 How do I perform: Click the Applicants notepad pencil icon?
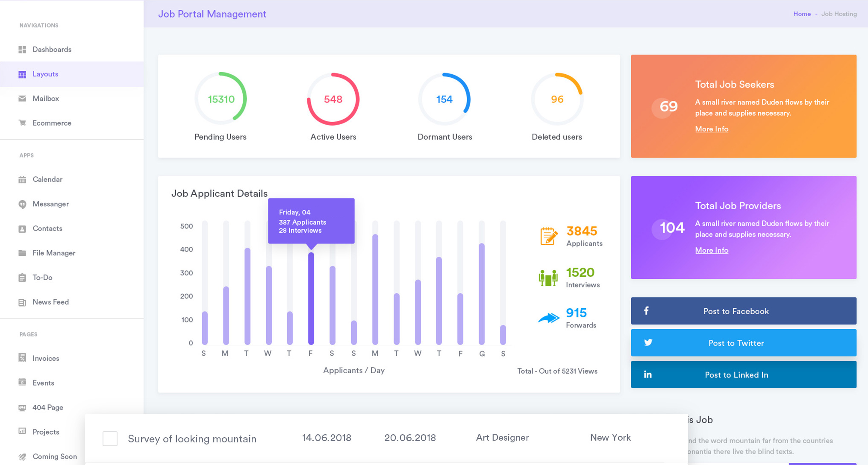coord(548,236)
